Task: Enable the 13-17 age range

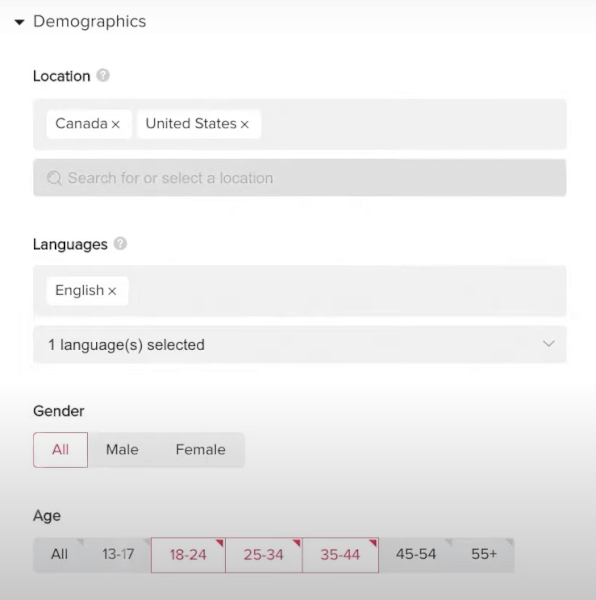Action: [118, 554]
